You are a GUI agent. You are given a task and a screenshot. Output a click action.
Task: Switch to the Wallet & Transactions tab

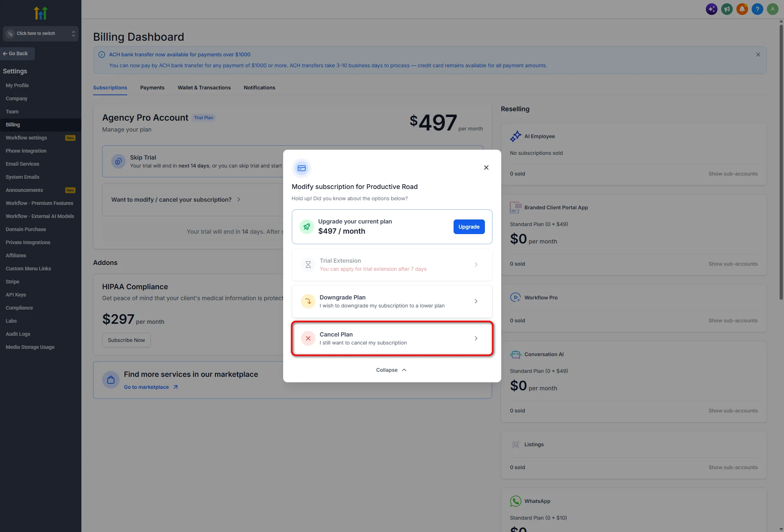[204, 88]
